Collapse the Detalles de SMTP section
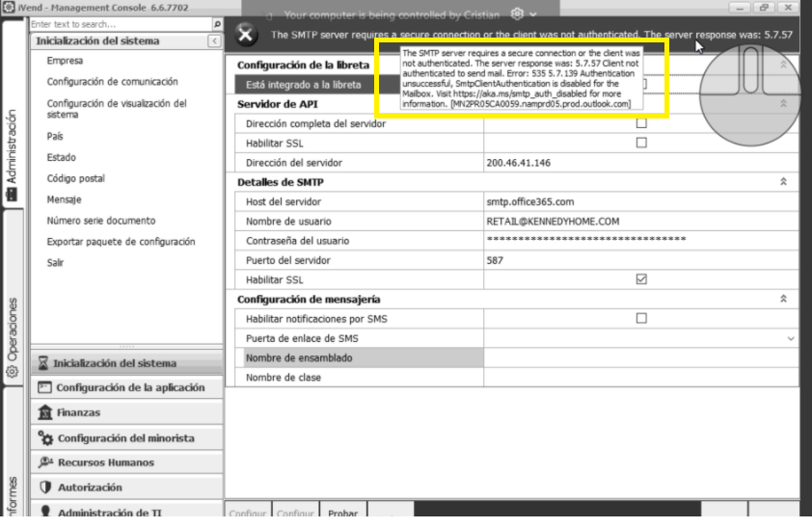This screenshot has width=812, height=528. (783, 182)
